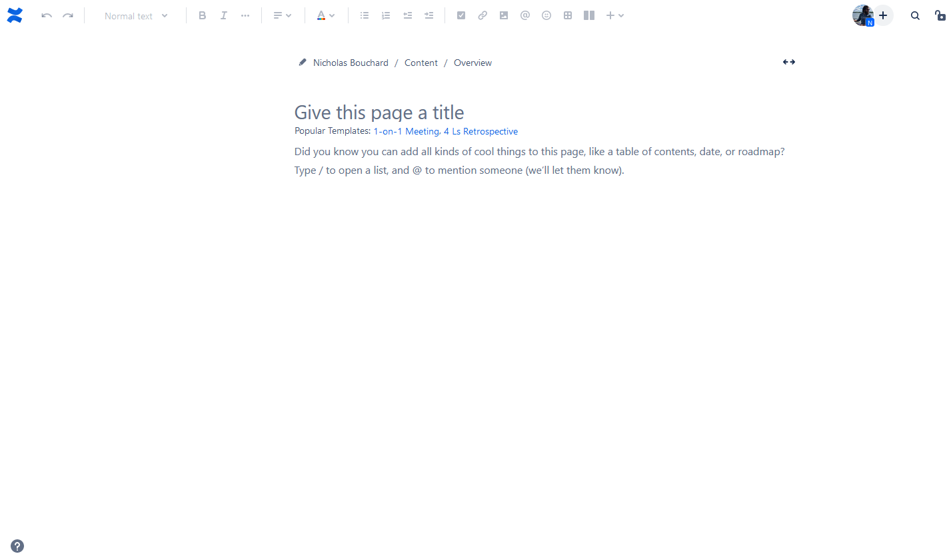The image size is (951, 560).
Task: Redo the last action
Action: pos(68,15)
